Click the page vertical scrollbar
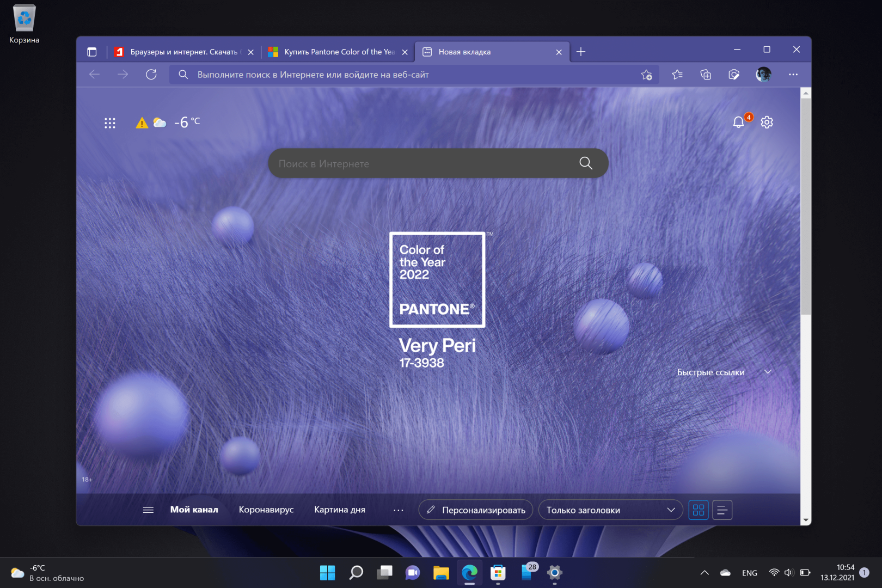This screenshot has width=882, height=588. (806, 206)
